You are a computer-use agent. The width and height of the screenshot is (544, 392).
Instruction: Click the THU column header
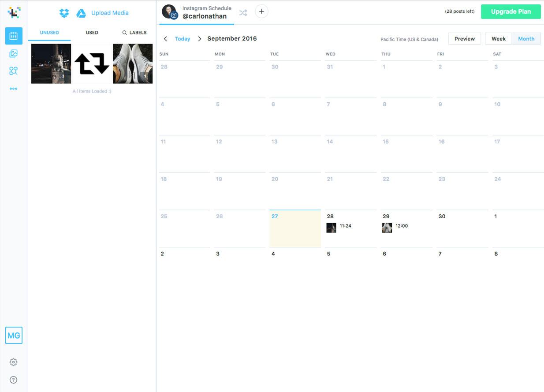tap(386, 54)
